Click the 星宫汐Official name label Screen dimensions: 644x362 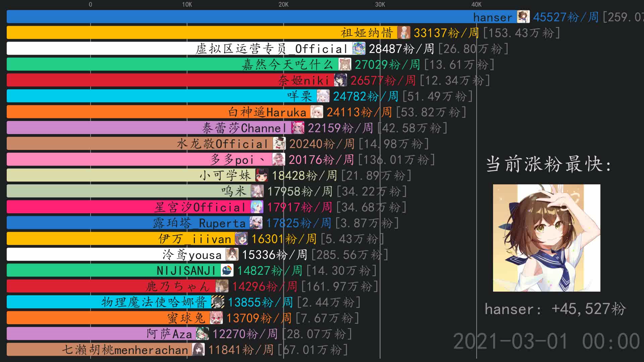(200, 207)
